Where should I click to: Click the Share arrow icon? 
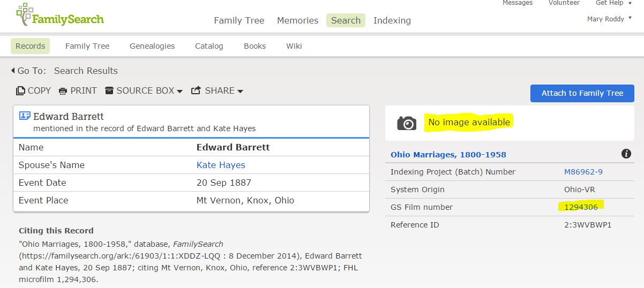[x=196, y=90]
